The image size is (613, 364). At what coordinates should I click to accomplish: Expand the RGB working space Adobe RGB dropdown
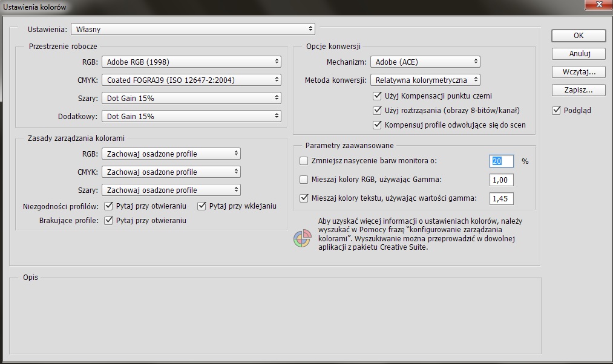tap(191, 62)
